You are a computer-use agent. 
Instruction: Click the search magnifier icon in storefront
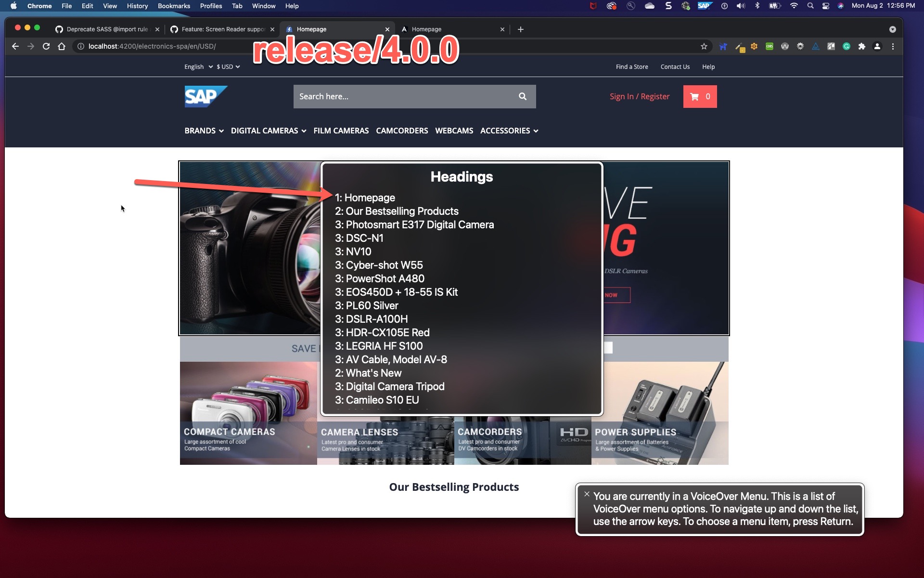tap(522, 96)
